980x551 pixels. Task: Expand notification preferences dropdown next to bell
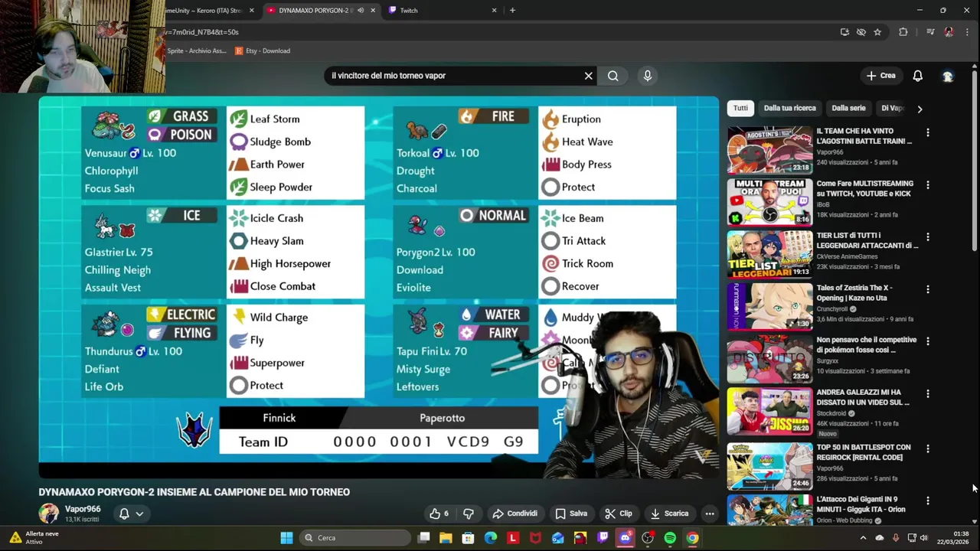pos(139,514)
